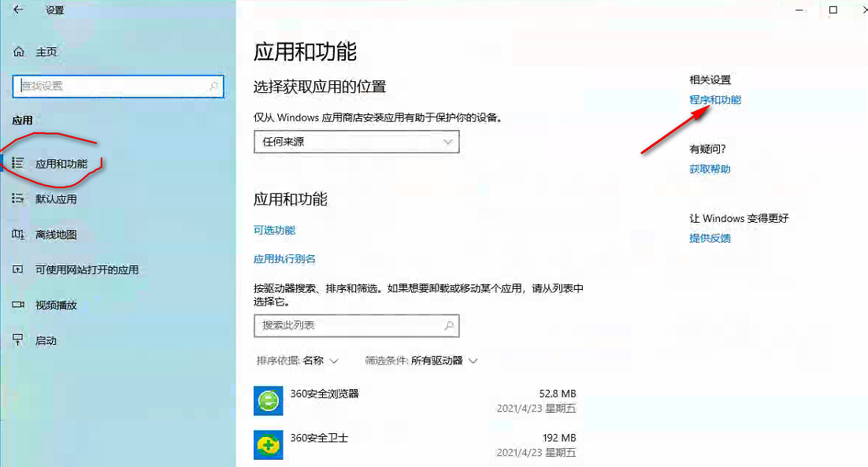Open the 主页 home page
868x467 pixels.
click(x=46, y=52)
